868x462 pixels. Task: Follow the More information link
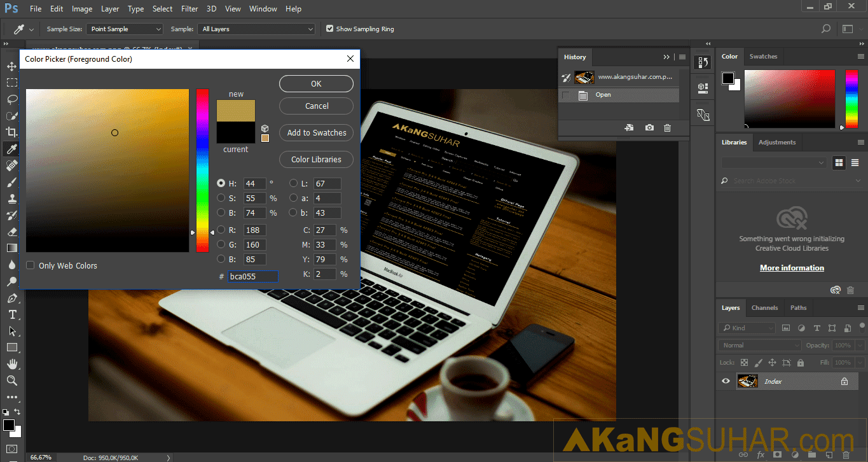click(792, 268)
